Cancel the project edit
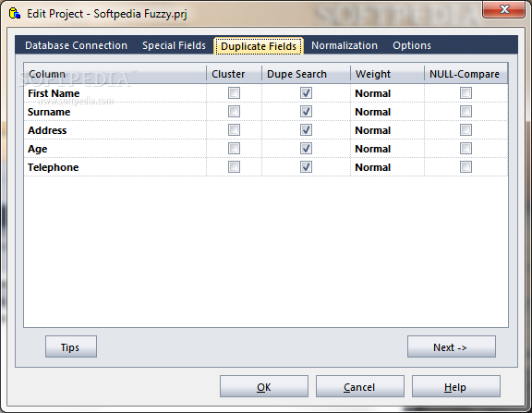 click(x=360, y=386)
